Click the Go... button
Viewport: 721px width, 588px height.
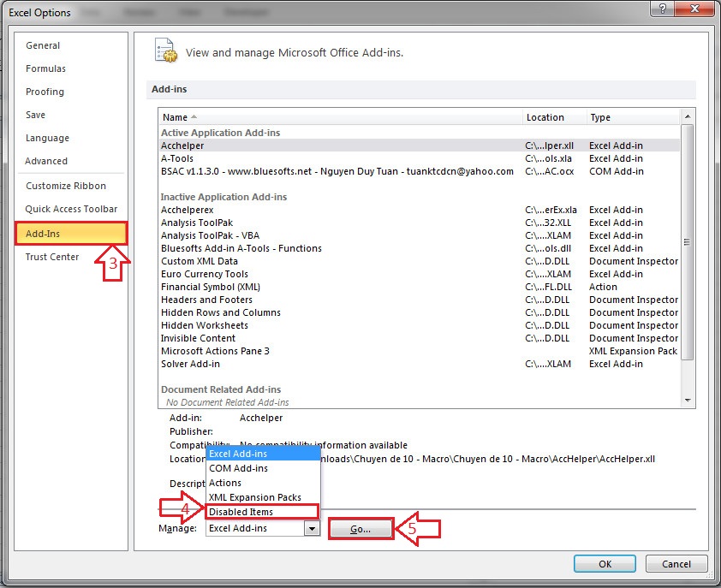point(361,529)
